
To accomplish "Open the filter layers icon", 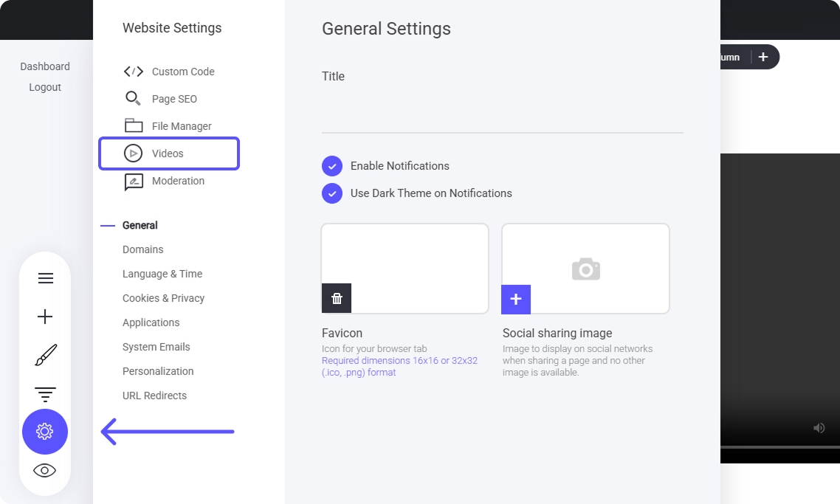I will tap(45, 394).
